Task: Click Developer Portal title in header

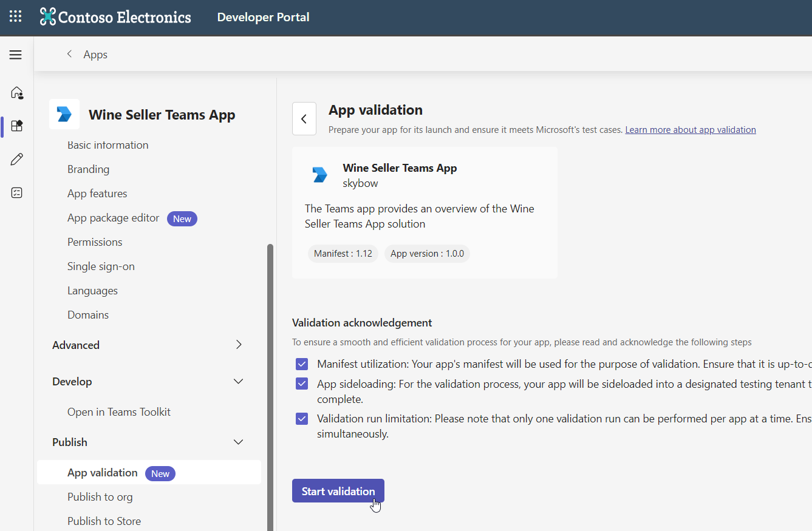Action: [264, 17]
